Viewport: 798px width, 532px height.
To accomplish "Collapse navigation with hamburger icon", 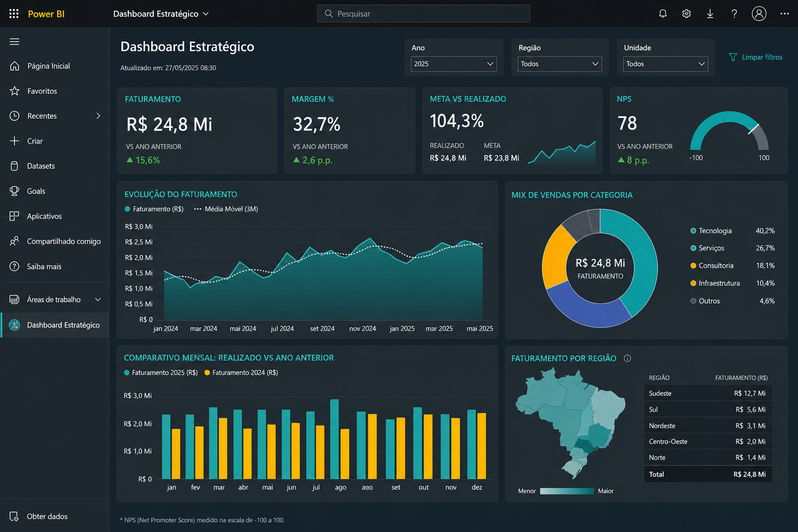I will click(15, 42).
